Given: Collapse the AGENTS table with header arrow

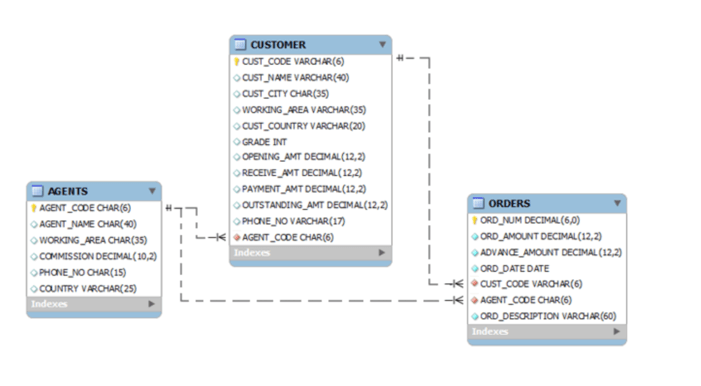Looking at the screenshot, I should click(x=152, y=191).
